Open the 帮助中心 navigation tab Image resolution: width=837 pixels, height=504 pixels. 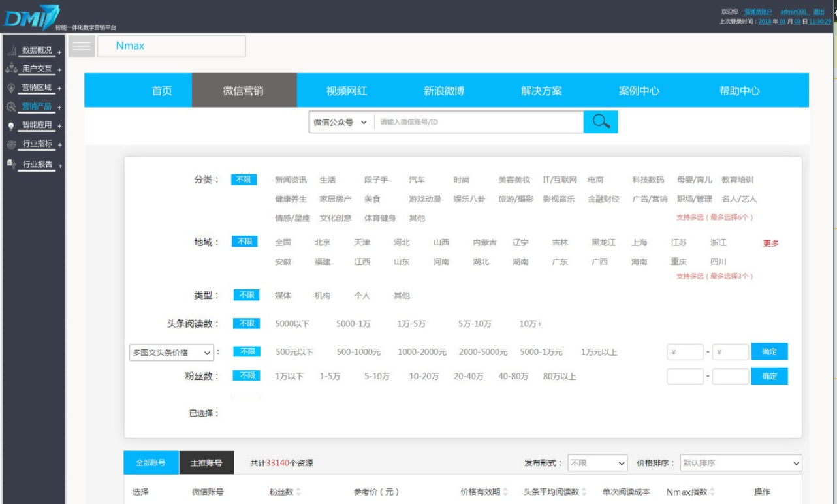coord(740,91)
